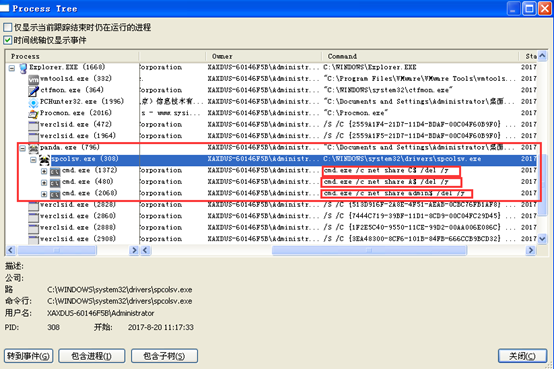Image resolution: width=554 pixels, height=369 pixels.
Task: Click the process pane horizontal scrollbar thumb
Action: pyautogui.click(x=57, y=250)
